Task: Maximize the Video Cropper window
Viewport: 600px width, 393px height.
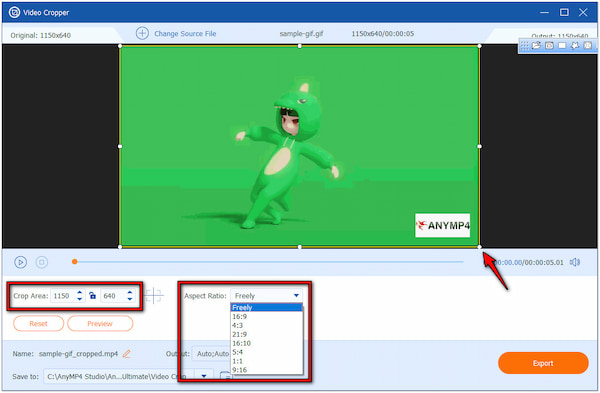Action: click(564, 12)
